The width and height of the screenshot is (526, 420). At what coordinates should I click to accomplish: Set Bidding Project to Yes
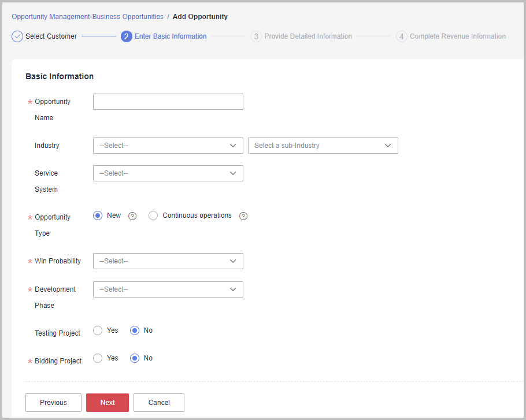98,358
